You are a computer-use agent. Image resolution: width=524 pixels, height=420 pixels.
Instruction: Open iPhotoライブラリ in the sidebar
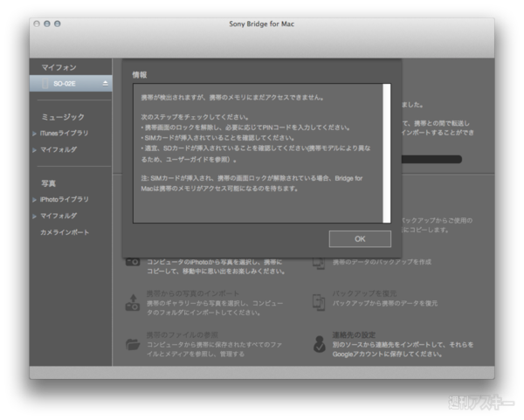coord(65,199)
